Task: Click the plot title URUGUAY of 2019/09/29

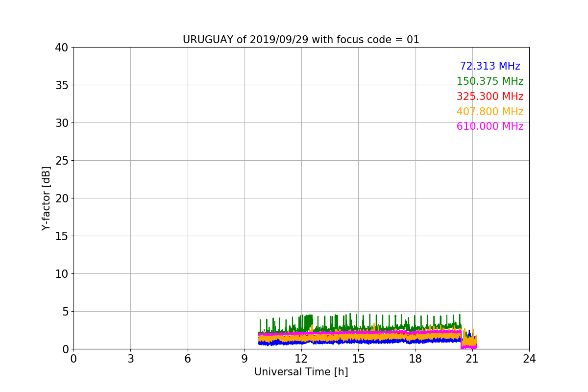Action: pos(301,40)
